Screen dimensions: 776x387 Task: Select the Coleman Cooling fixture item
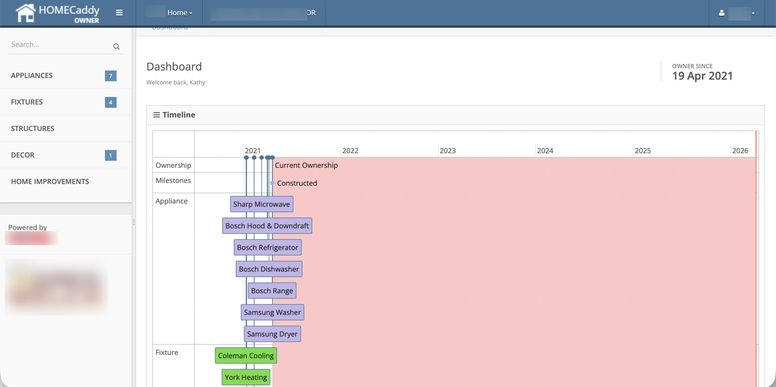coord(246,356)
